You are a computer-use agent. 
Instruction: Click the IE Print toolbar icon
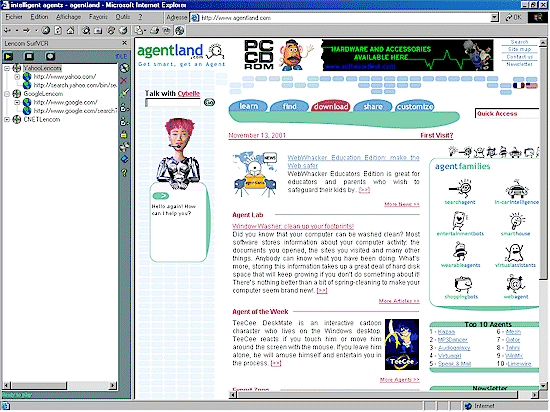(154, 31)
